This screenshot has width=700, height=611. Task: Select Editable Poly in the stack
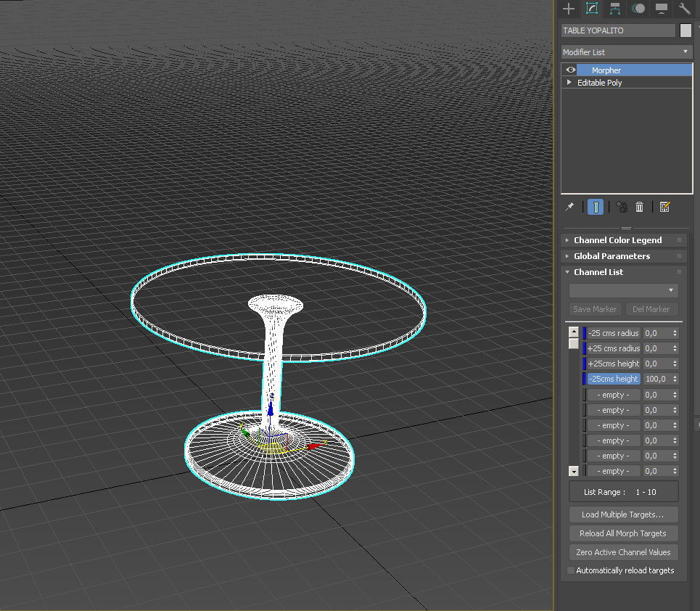click(x=600, y=83)
